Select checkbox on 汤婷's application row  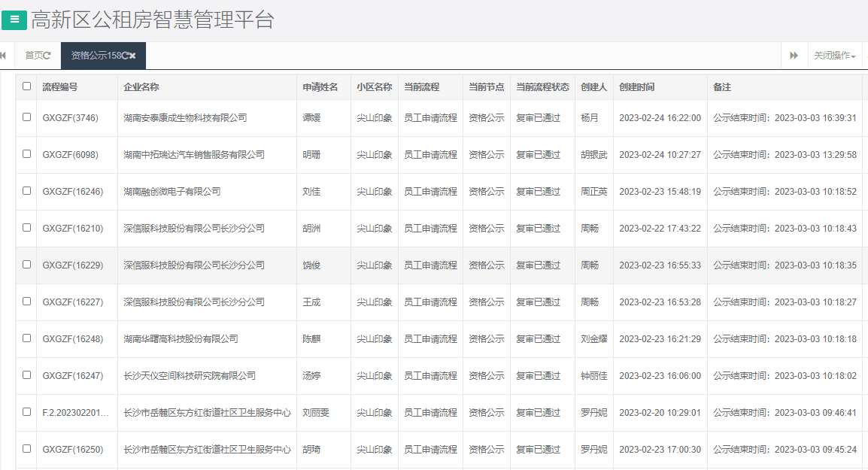26,375
